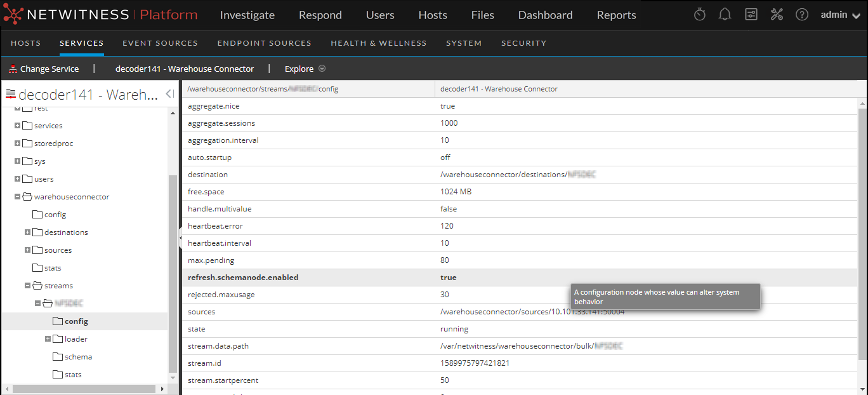Click the folder icon of schema node

point(58,357)
